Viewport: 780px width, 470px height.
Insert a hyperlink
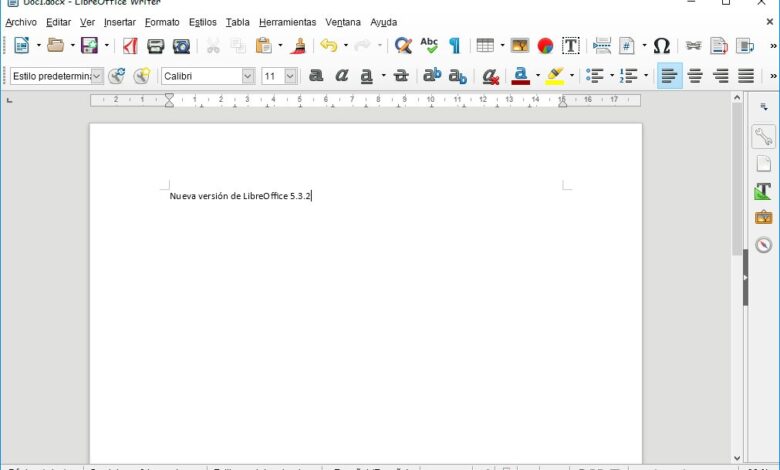point(693,46)
